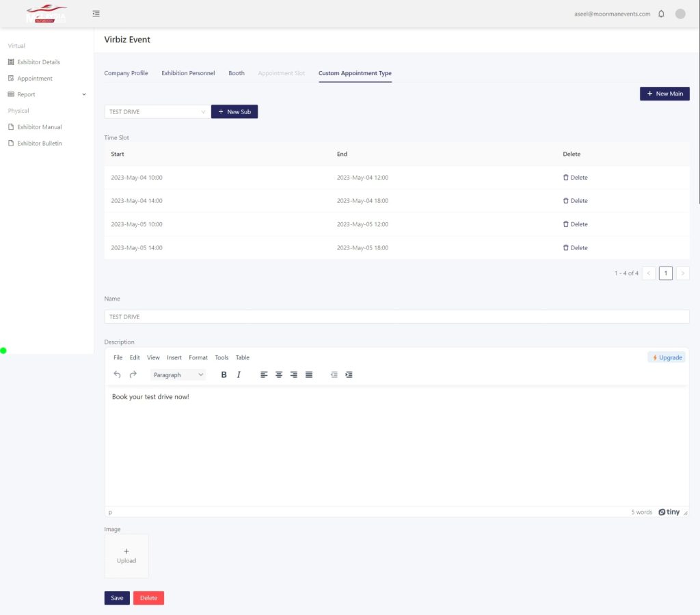700x615 pixels.
Task: Click the user avatar circle
Action: coord(680,14)
